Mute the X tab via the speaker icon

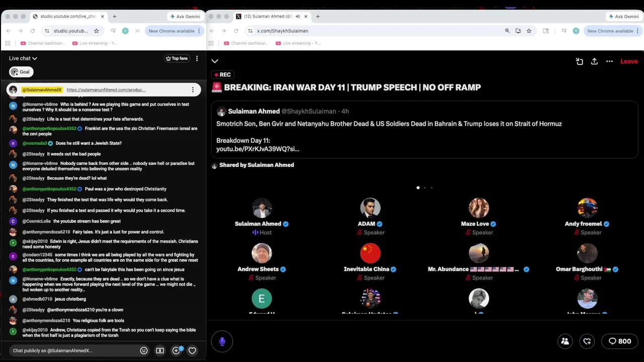[298, 17]
